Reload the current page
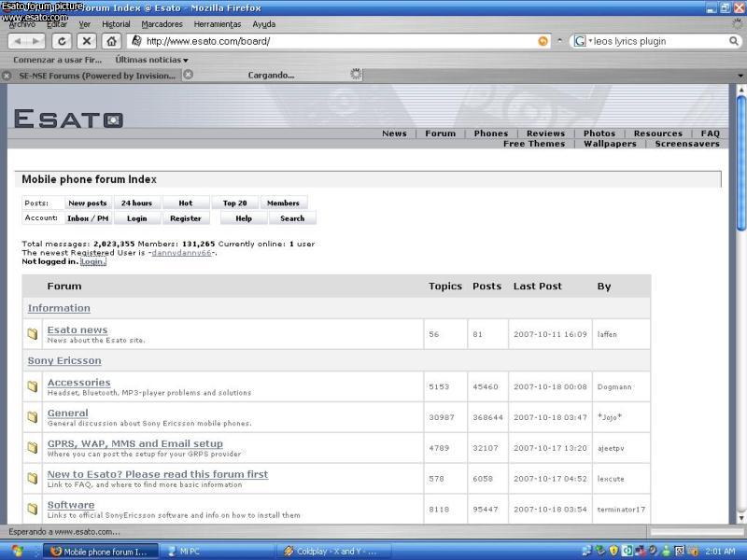Image resolution: width=747 pixels, height=560 pixels. 62,41
